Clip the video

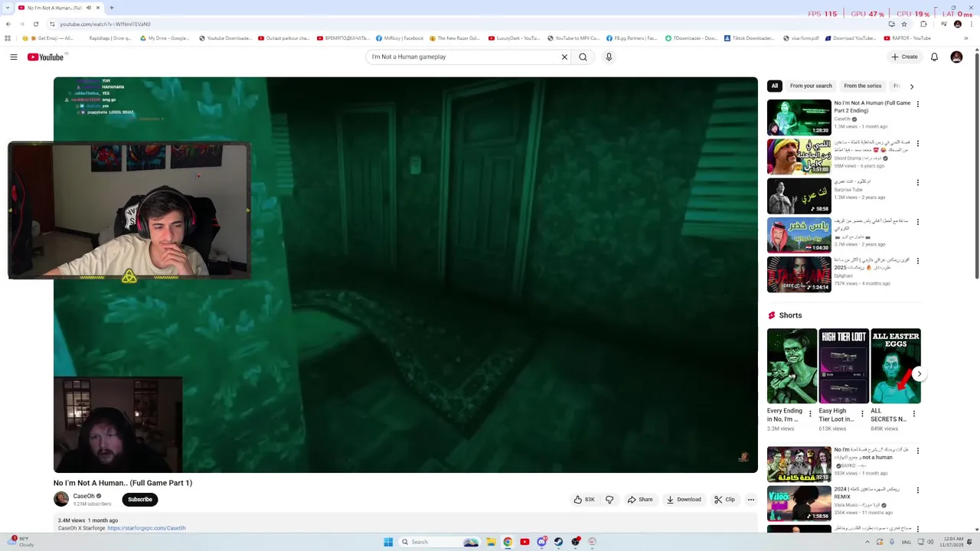coord(724,500)
